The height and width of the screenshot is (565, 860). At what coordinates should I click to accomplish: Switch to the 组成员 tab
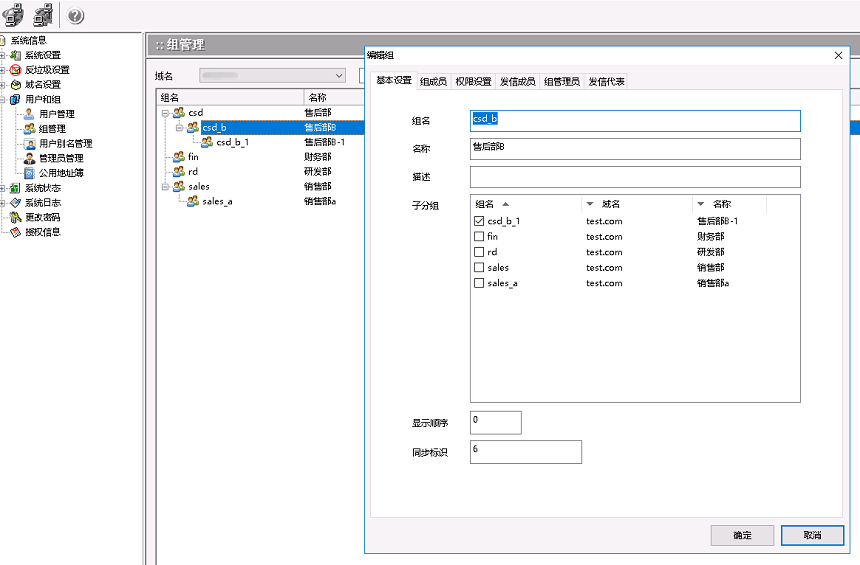coord(433,81)
